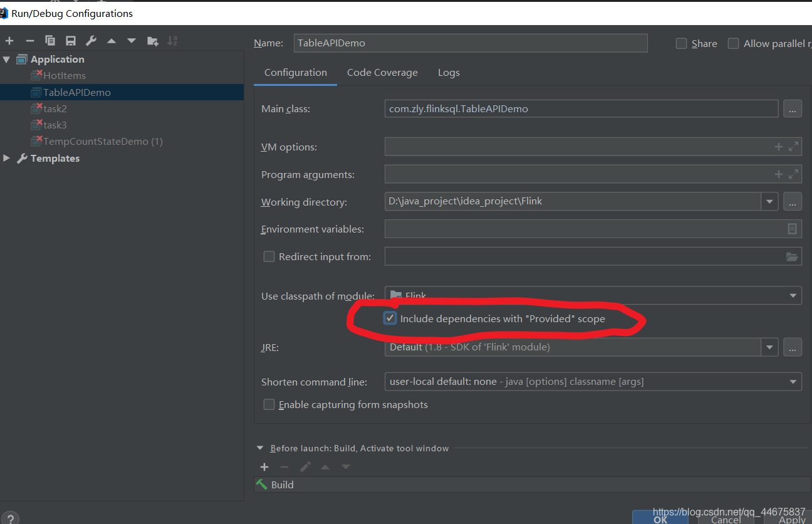Switch to the Logs tab
Screen dimensions: 812x524
(449, 73)
